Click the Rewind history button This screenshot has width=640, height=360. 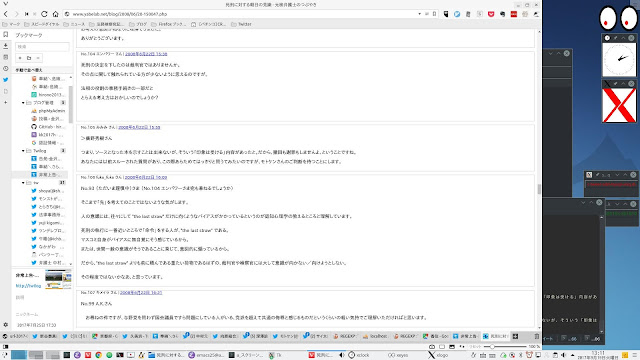pyautogui.click(x=27, y=14)
